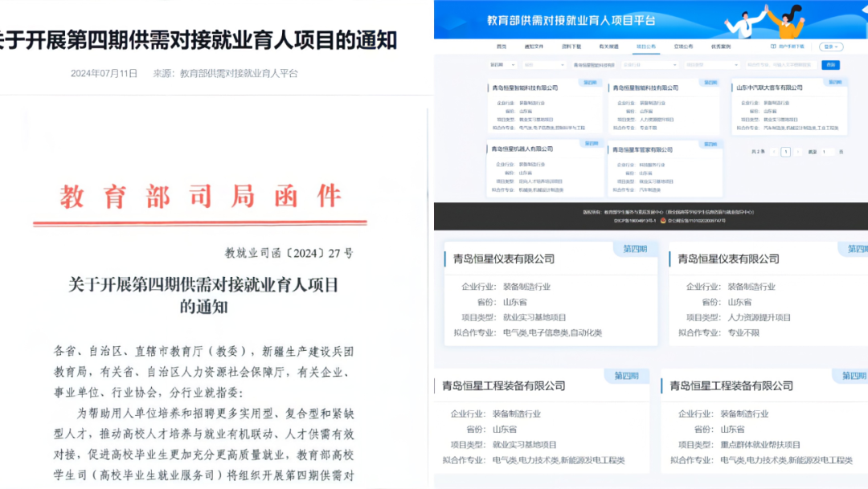Go to next page using right arrow
Image resolution: width=868 pixels, height=489 pixels.
tap(798, 152)
